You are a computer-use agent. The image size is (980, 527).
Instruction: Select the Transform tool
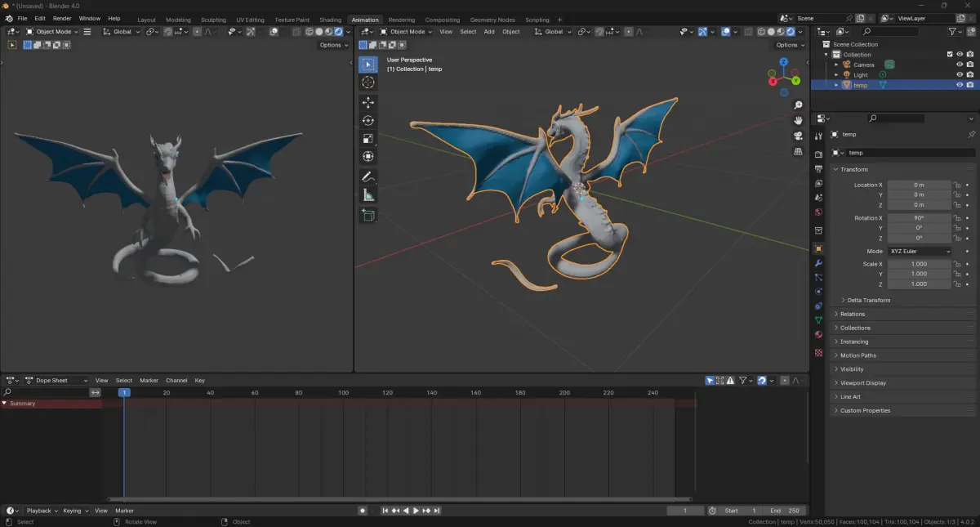[367, 157]
